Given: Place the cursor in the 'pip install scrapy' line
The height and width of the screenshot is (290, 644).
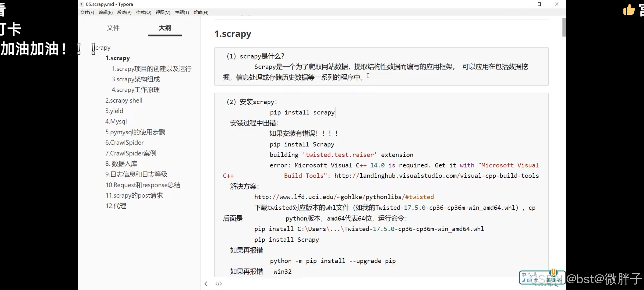Looking at the screenshot, I should tap(302, 113).
